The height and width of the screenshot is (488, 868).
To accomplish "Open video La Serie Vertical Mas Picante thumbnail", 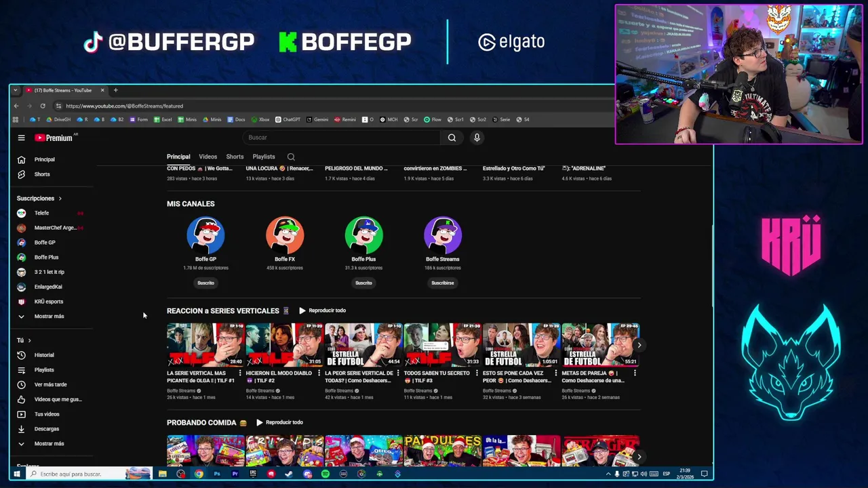I will 205,345.
